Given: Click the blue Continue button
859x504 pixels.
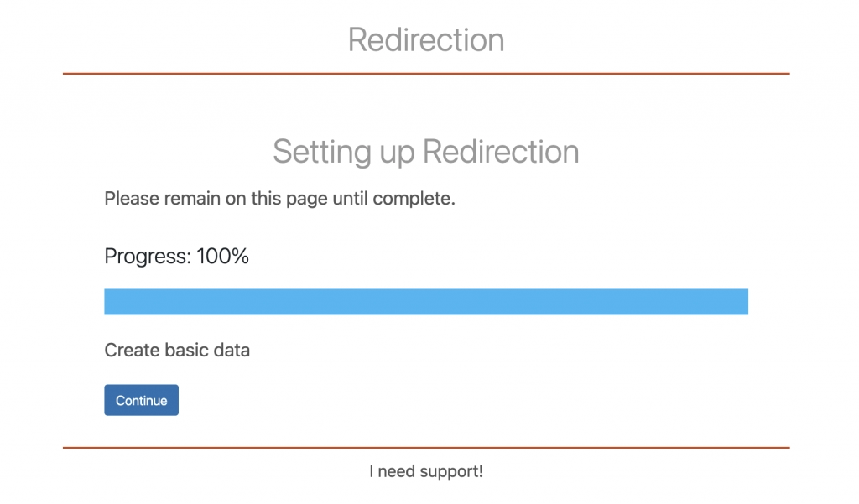Looking at the screenshot, I should pos(141,400).
